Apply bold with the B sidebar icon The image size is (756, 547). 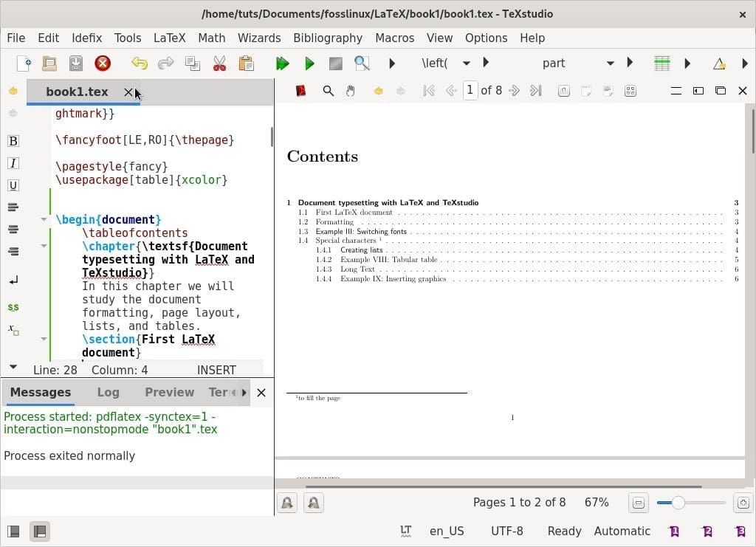13,141
